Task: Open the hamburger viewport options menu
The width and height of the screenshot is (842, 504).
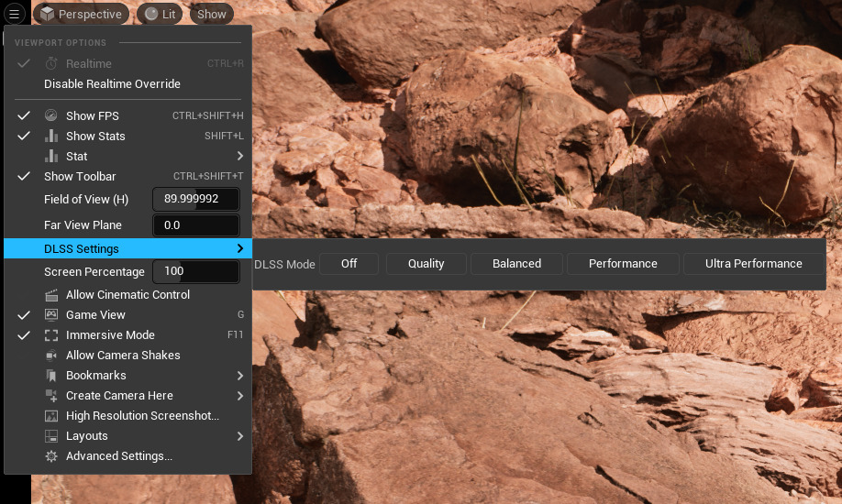Action: (14, 14)
